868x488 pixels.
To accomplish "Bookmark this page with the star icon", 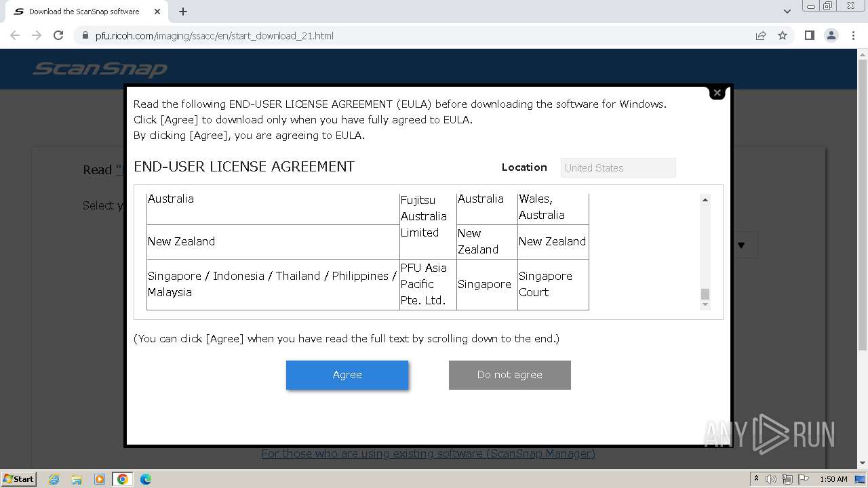I will (x=783, y=36).
